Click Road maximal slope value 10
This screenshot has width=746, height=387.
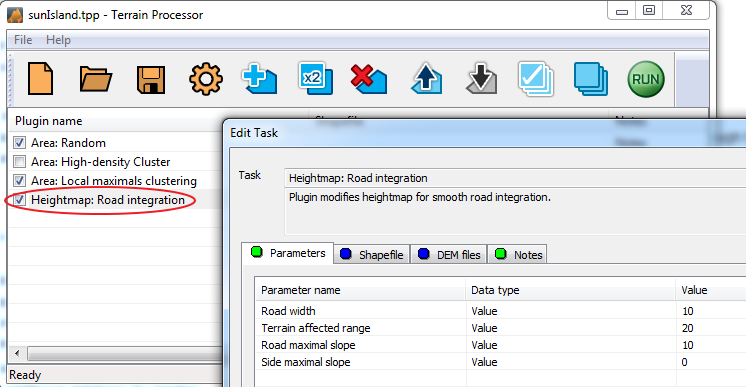click(687, 345)
